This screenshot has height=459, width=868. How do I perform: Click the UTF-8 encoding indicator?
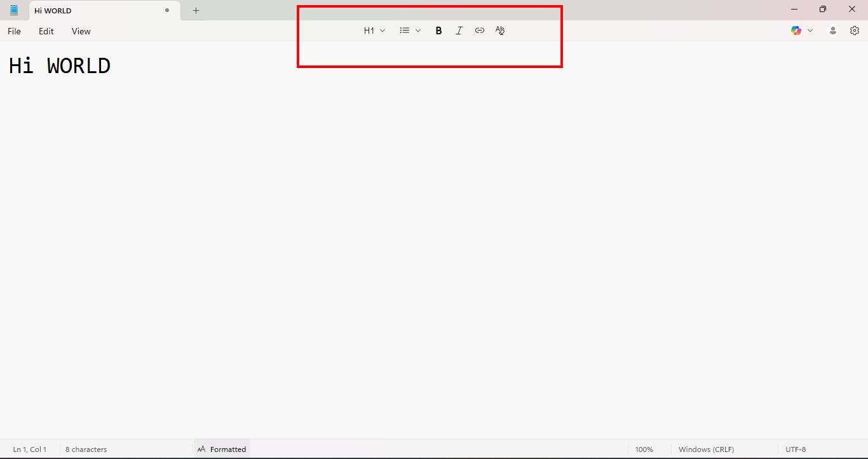pos(796,449)
